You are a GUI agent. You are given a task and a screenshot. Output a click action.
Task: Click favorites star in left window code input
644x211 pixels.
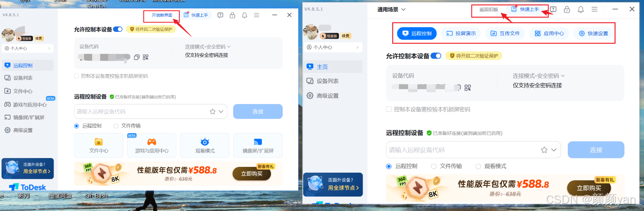(x=212, y=112)
